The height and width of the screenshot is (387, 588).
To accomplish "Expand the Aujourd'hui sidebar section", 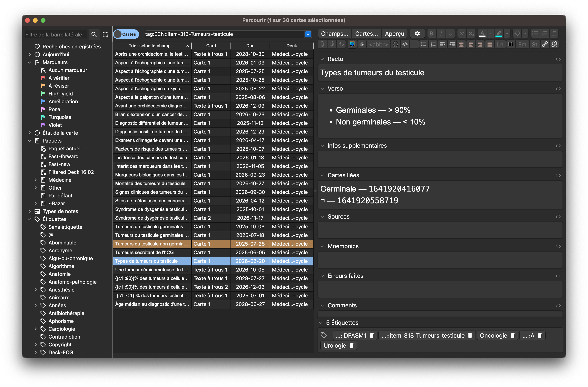I will pyautogui.click(x=30, y=54).
